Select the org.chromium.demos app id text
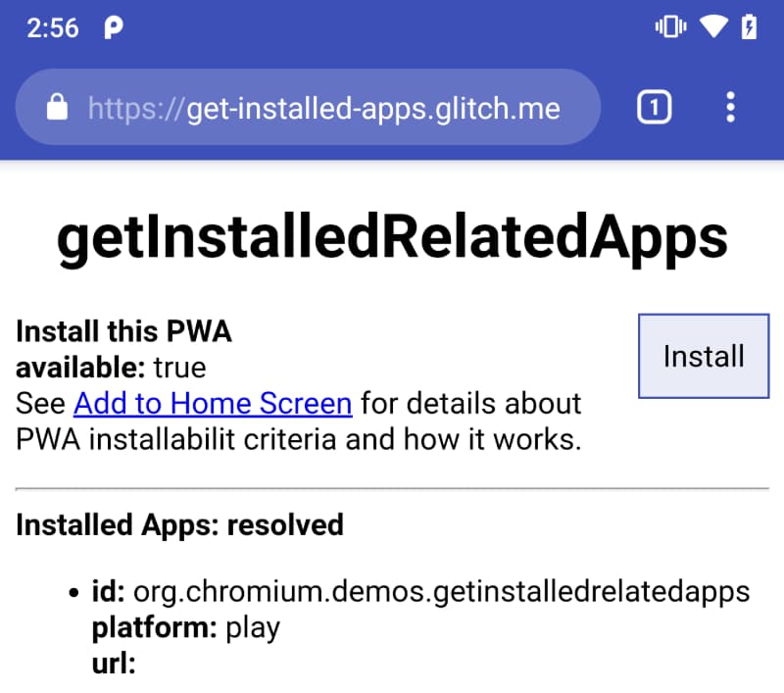The height and width of the screenshot is (693, 784). point(421,590)
